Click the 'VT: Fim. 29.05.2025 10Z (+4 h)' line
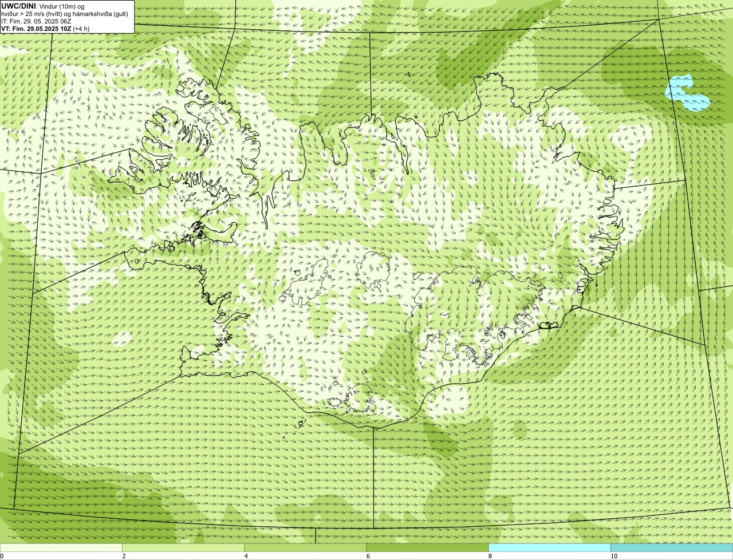733x560 pixels. [44, 28]
